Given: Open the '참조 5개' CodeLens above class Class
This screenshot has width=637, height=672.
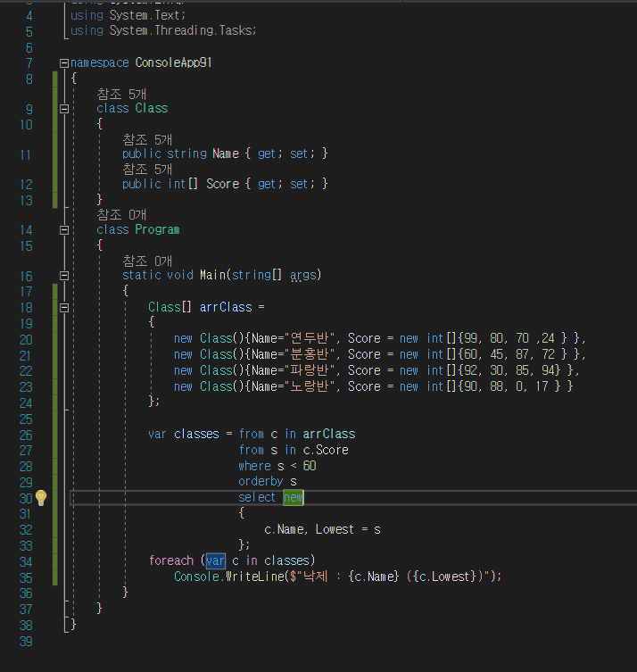Looking at the screenshot, I should pyautogui.click(x=121, y=94).
